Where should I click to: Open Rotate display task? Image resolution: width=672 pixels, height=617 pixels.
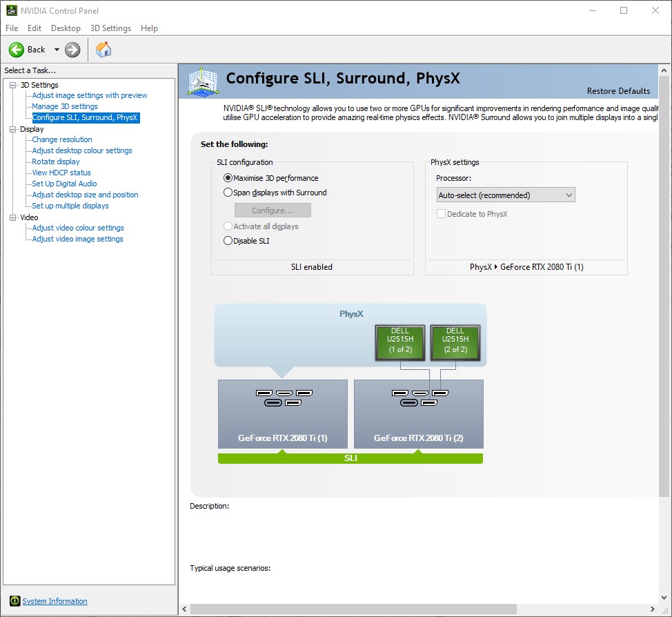click(x=56, y=161)
